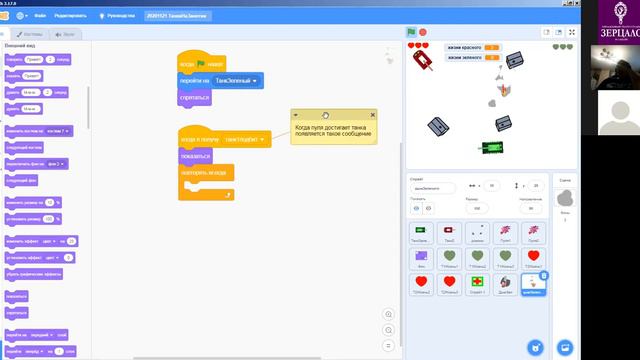Select the explosion sprite beside the cross sprite
The width and height of the screenshot is (640, 360).
click(505, 284)
